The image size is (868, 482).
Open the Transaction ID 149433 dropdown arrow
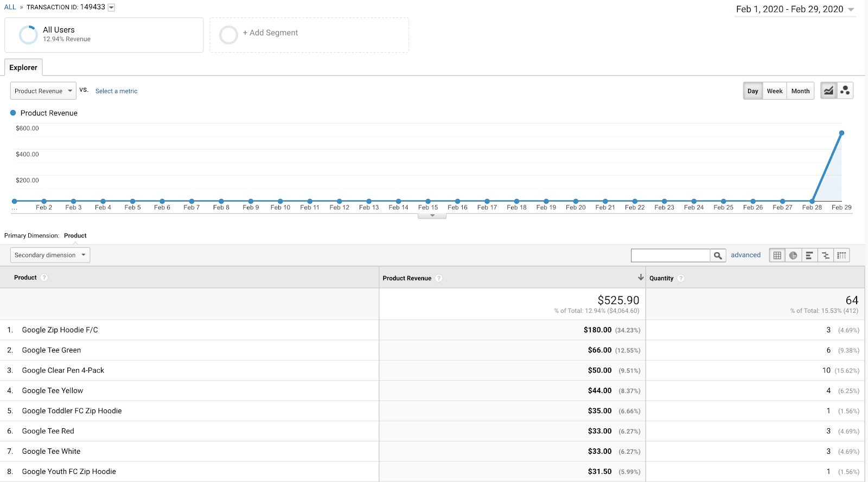[x=111, y=8]
